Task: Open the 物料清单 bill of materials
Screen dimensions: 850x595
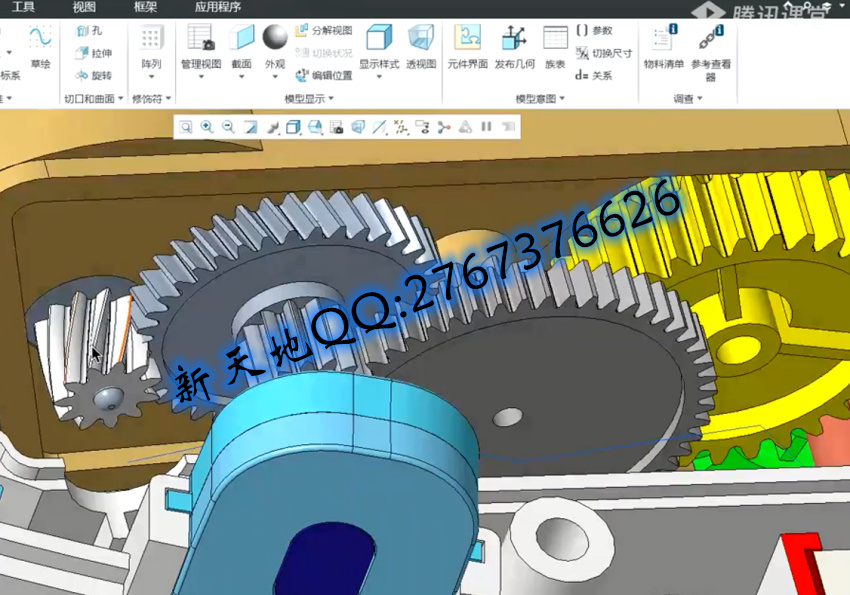Action: point(663,41)
